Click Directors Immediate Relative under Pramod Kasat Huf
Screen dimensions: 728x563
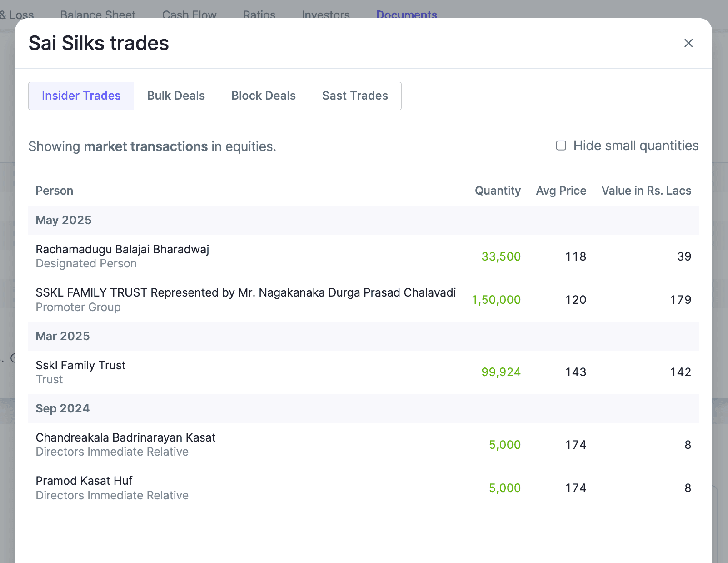112,495
